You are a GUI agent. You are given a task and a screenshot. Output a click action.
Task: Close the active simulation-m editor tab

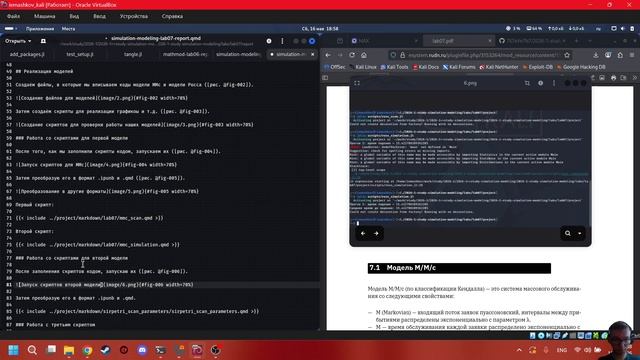click(313, 54)
